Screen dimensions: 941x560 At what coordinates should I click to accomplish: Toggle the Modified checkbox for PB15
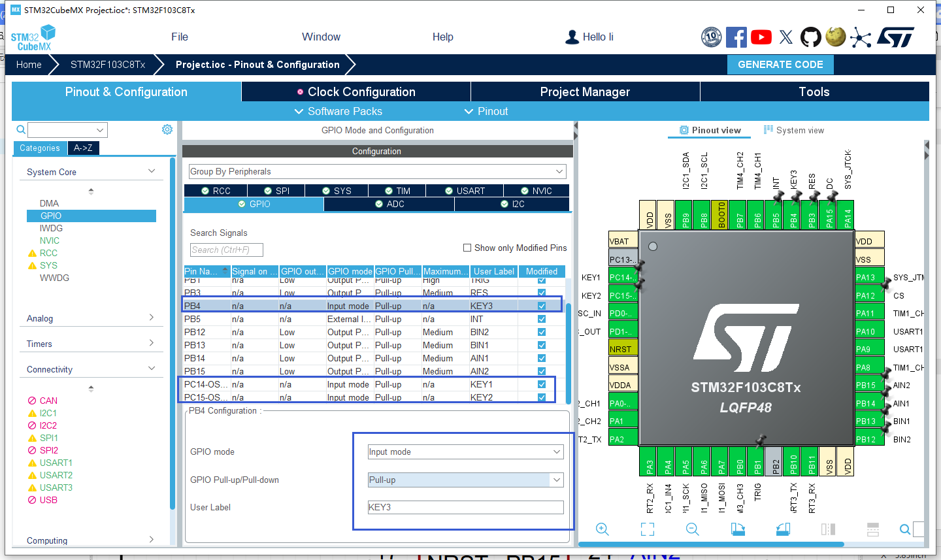point(542,371)
